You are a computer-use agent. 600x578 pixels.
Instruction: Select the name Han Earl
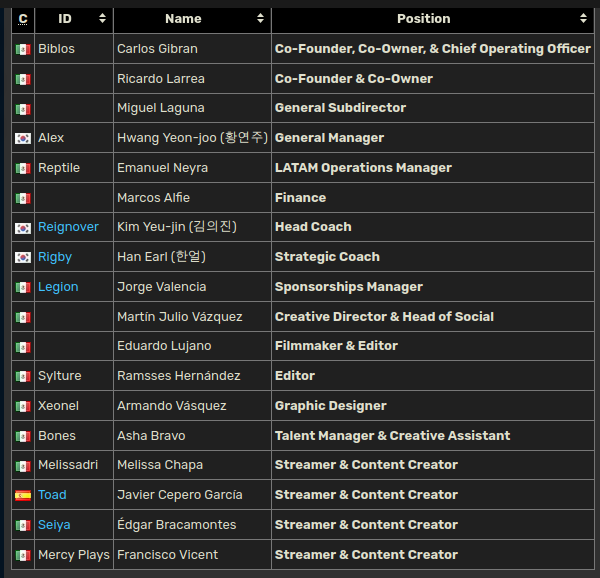142,257
